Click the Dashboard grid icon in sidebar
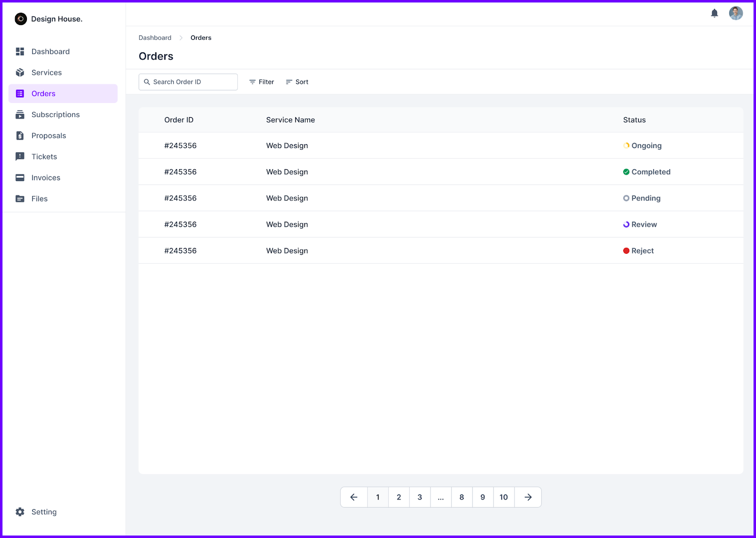 pos(20,52)
